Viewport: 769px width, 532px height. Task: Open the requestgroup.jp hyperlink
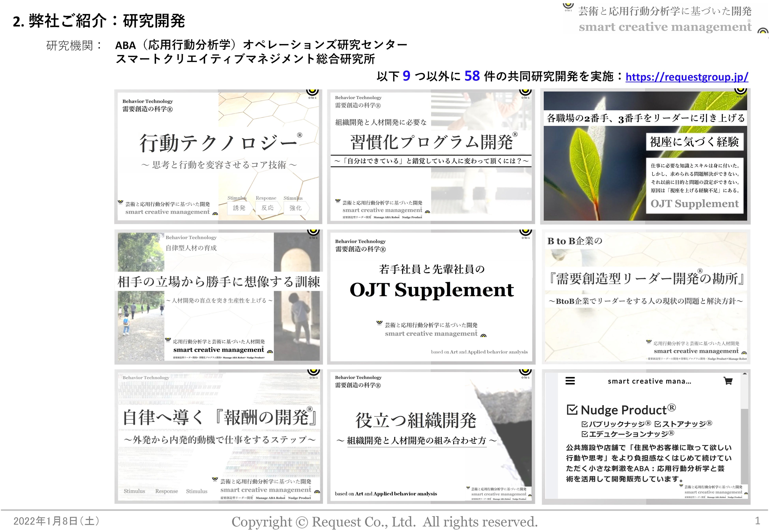click(687, 77)
